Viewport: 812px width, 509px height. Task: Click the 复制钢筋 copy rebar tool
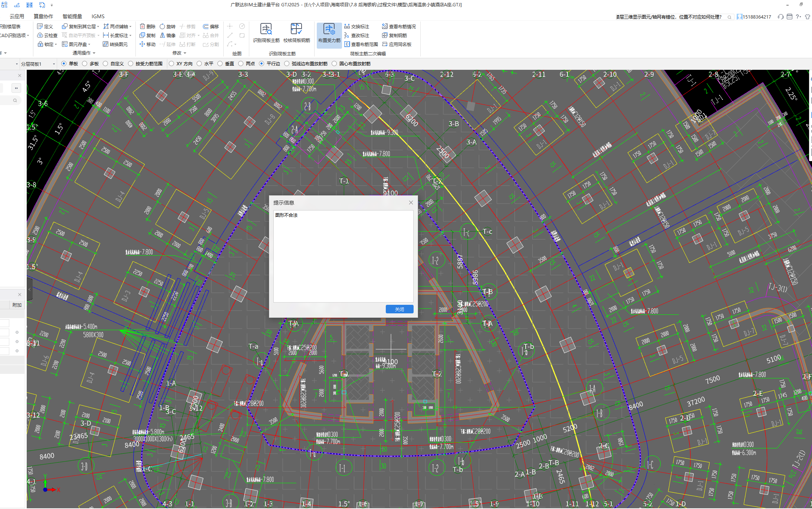(394, 35)
